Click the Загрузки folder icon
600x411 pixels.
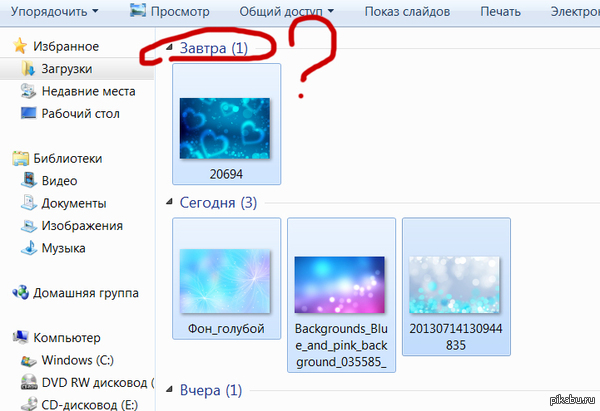[28, 69]
